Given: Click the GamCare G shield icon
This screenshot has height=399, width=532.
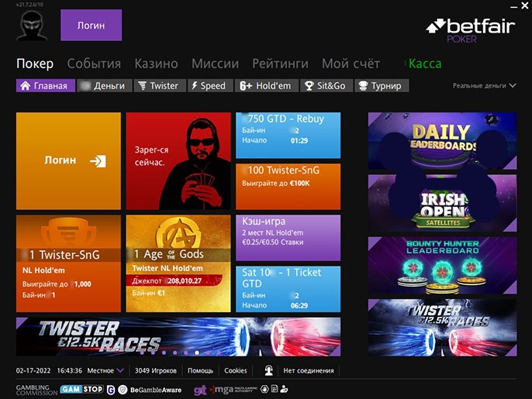Looking at the screenshot, I should [x=111, y=390].
